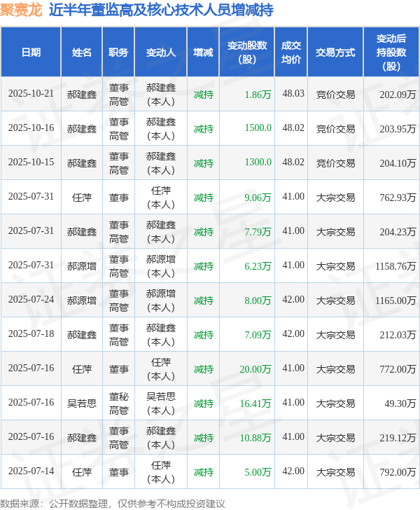Click the 增减 column header
This screenshot has height=510, width=420.
(x=203, y=53)
